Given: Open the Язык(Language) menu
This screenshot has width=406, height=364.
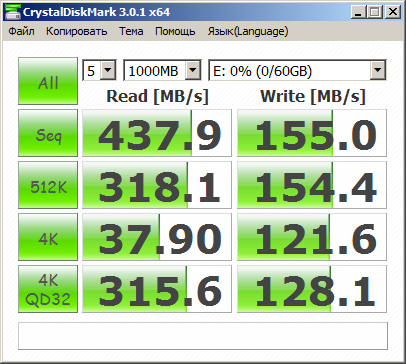Looking at the screenshot, I should coord(248,31).
